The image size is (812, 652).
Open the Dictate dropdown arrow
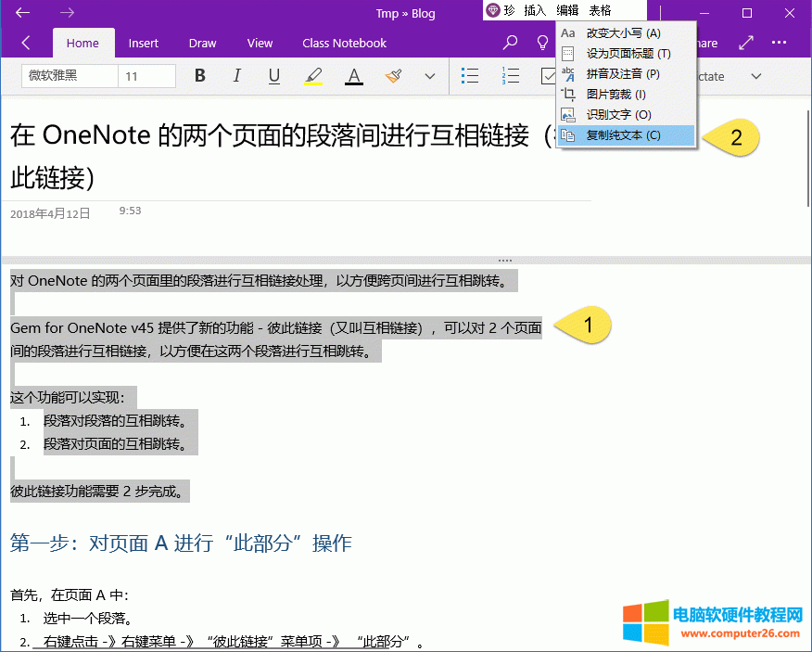click(x=755, y=76)
